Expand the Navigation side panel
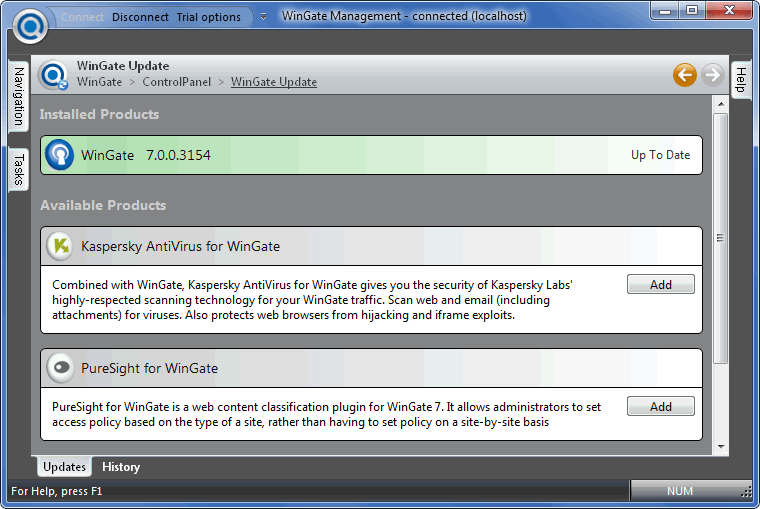Viewport: 760px width, 509px height. coord(18,96)
